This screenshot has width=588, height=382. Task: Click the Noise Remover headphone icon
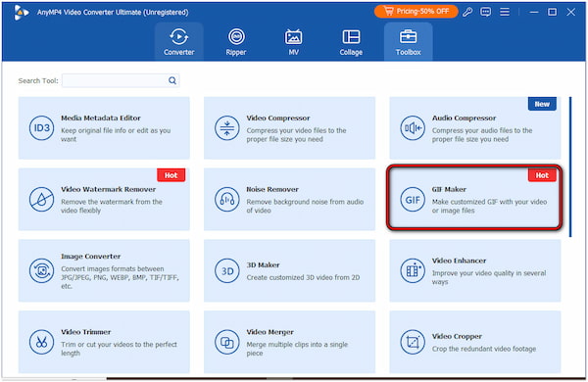coord(227,199)
